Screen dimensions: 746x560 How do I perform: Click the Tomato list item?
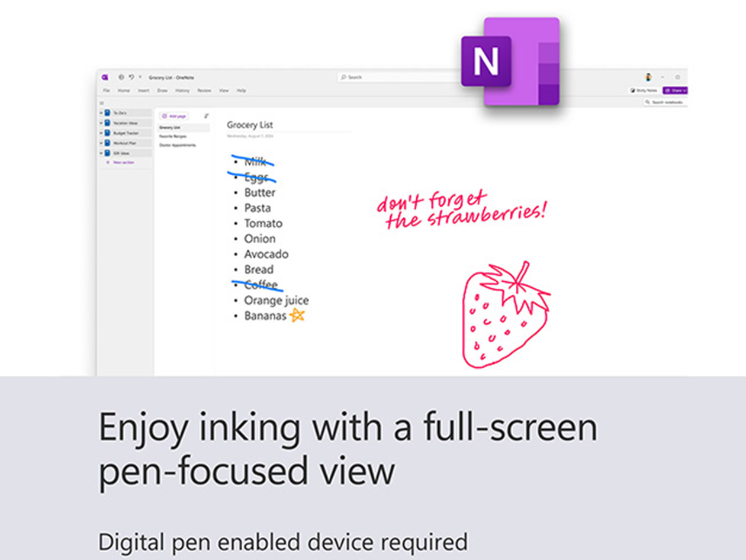pyautogui.click(x=263, y=223)
